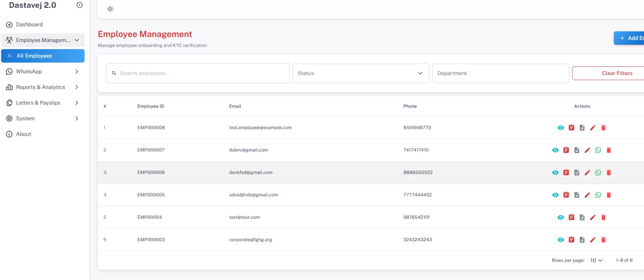This screenshot has width=644, height=280.
Task: Open red clipboard icon for EMP000006
Action: pos(566,172)
